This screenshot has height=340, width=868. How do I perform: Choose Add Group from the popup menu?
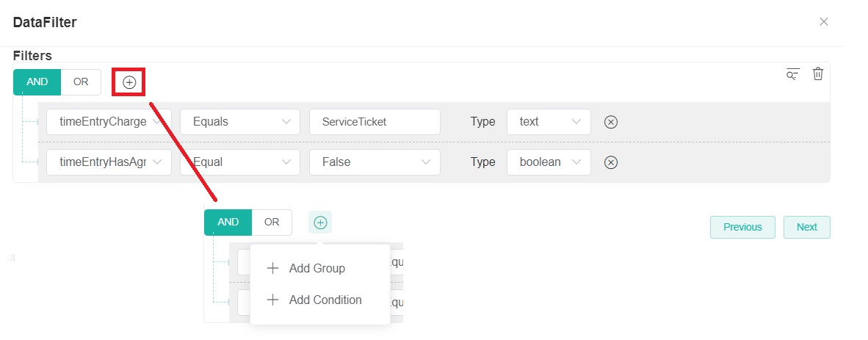coord(317,268)
